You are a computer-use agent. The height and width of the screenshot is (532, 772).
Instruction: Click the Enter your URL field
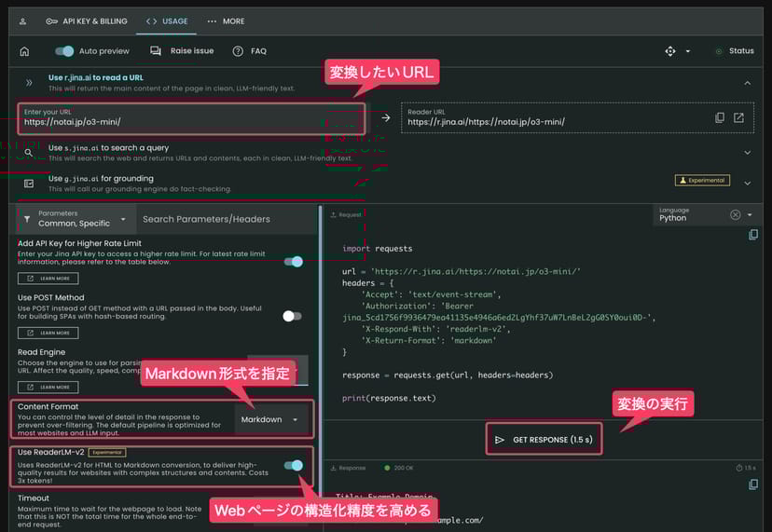(191, 118)
